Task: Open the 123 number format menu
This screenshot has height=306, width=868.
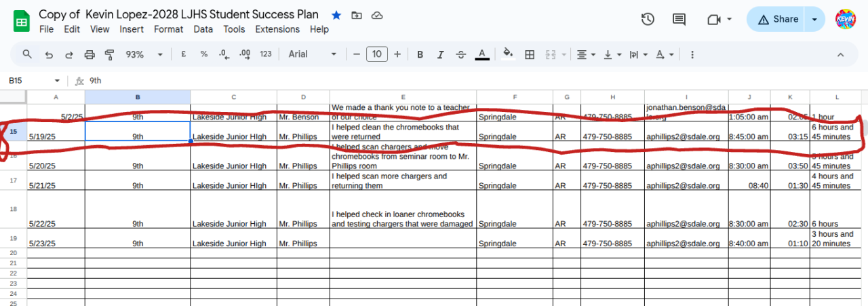Action: coord(266,54)
